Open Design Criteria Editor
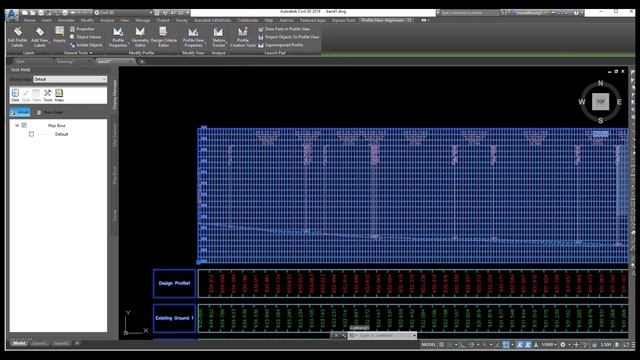640x360 pixels. coord(163,37)
